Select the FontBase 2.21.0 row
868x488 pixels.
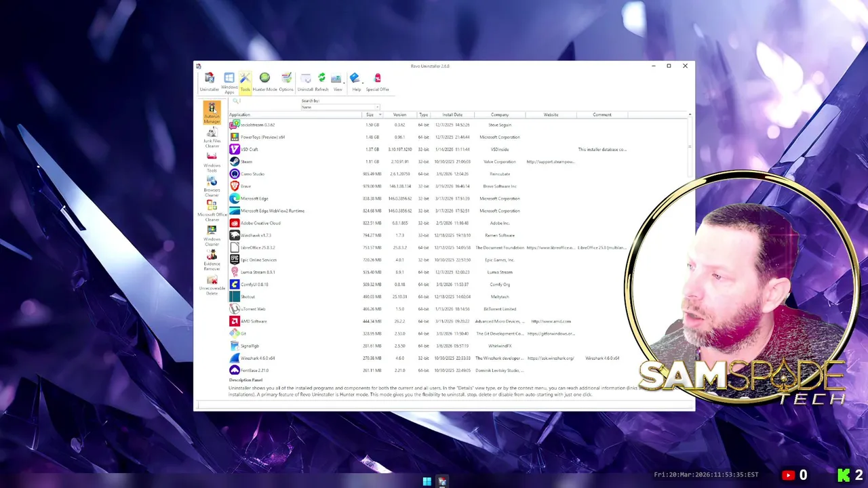[x=458, y=370]
